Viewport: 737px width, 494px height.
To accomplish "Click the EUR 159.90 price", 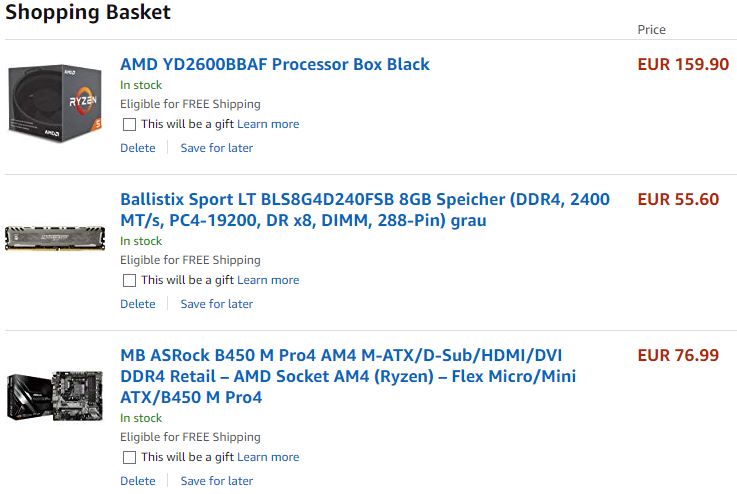I will click(683, 64).
